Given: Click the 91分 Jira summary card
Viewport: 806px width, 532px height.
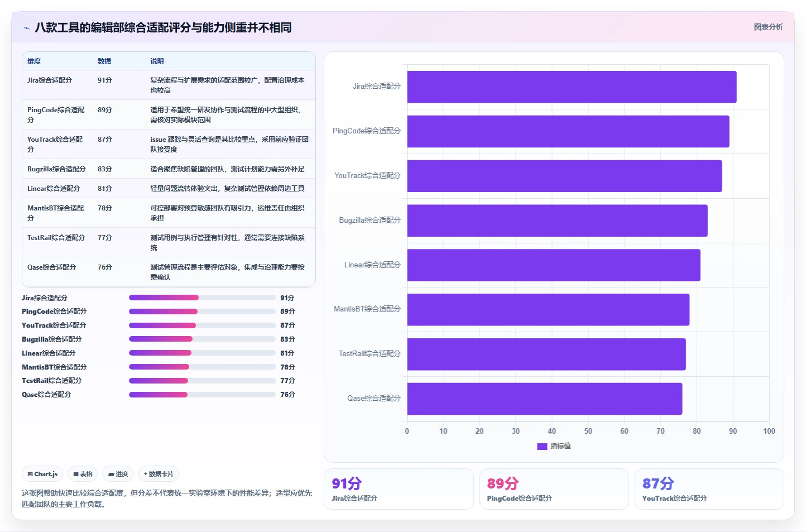Looking at the screenshot, I should [399, 489].
